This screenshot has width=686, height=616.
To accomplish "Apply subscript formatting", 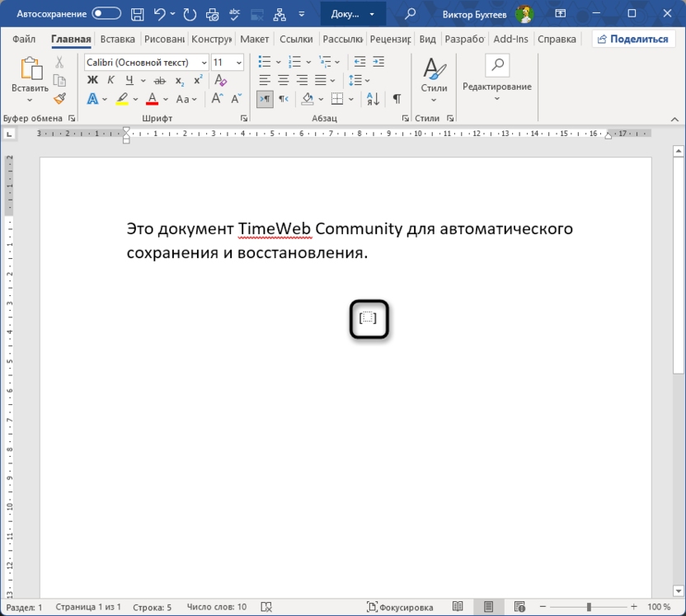I will pos(180,81).
